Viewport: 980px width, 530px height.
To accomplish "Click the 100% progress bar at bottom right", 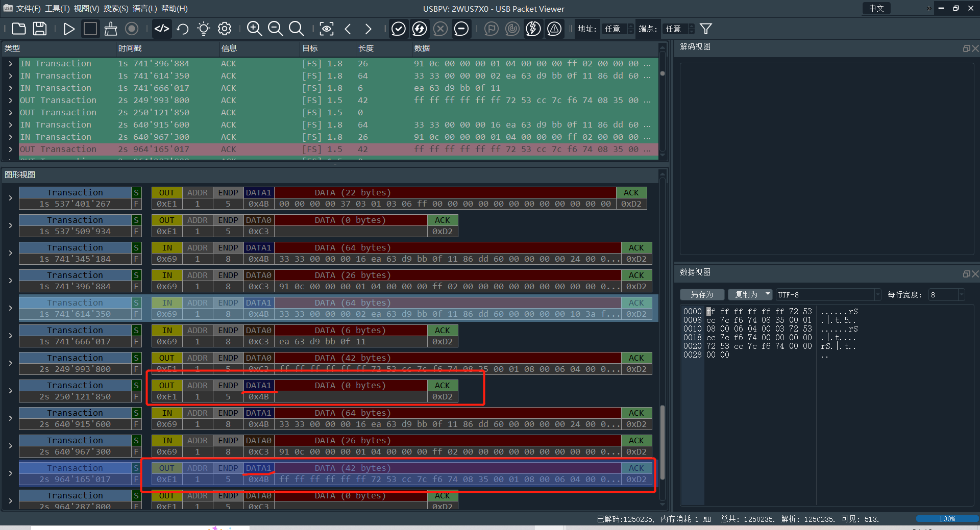I will (947, 519).
